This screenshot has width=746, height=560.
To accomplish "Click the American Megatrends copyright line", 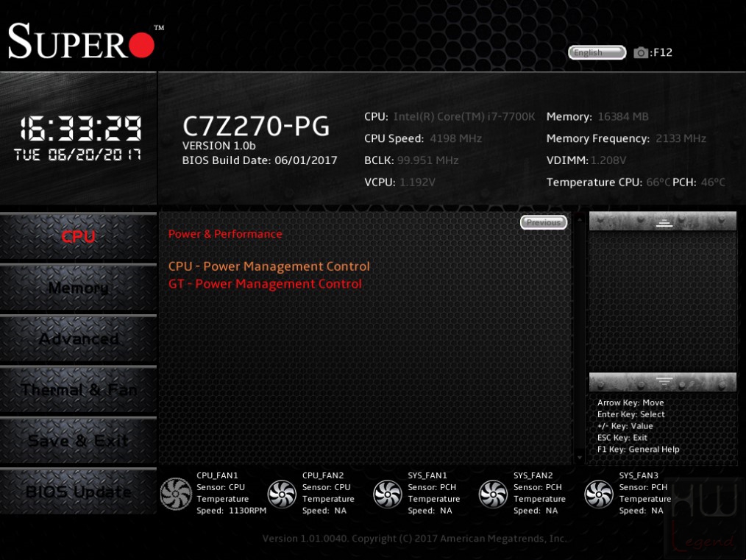I will click(414, 539).
